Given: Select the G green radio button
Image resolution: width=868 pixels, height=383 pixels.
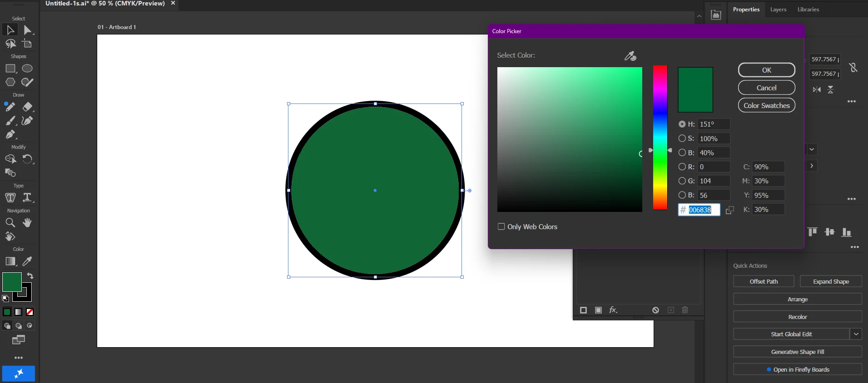Looking at the screenshot, I should [x=682, y=181].
